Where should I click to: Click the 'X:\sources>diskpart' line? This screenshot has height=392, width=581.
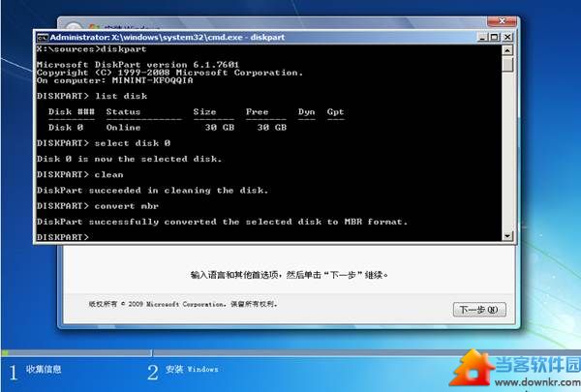pos(92,49)
